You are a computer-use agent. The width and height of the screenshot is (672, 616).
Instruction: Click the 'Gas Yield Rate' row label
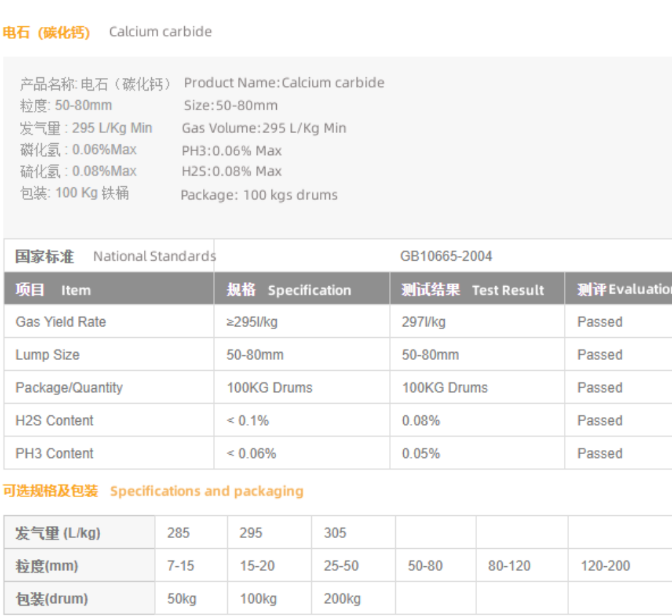click(x=61, y=322)
